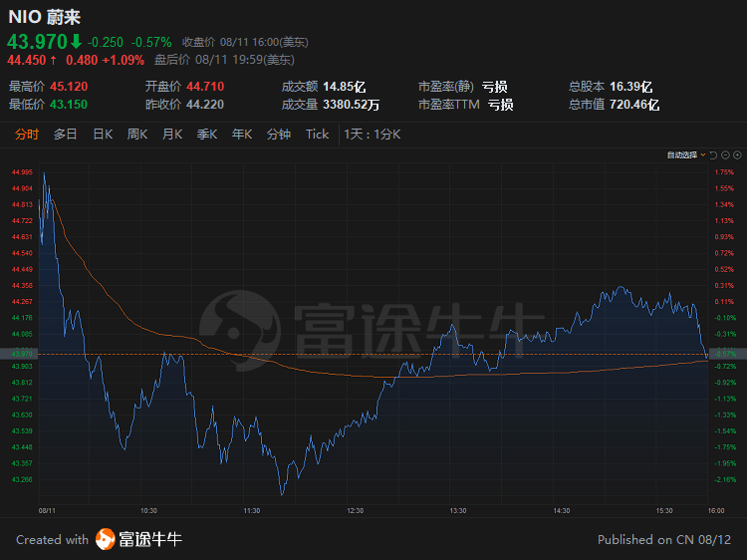Click the 市盈率TTM 亏损 value
Image resolution: width=747 pixels, height=560 pixels.
501,105
